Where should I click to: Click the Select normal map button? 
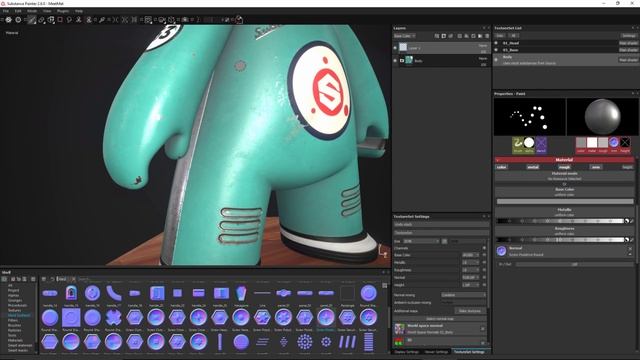(x=440, y=319)
